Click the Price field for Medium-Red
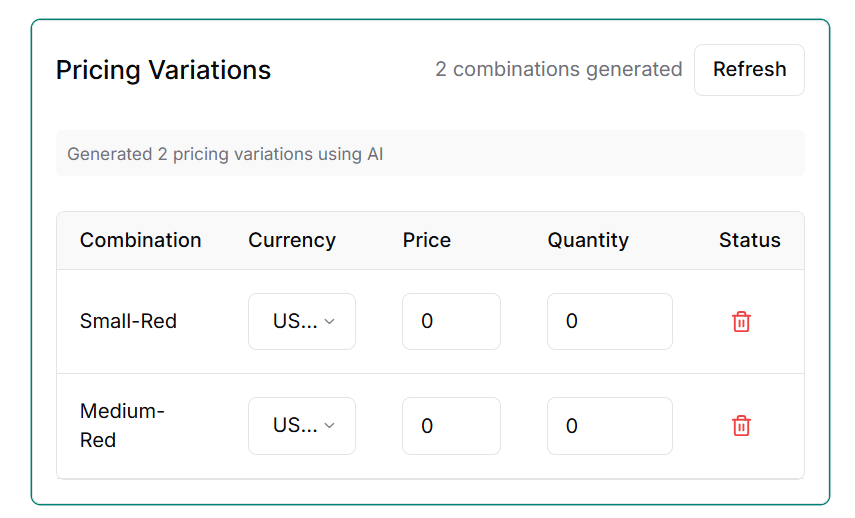855x518 pixels. (451, 426)
